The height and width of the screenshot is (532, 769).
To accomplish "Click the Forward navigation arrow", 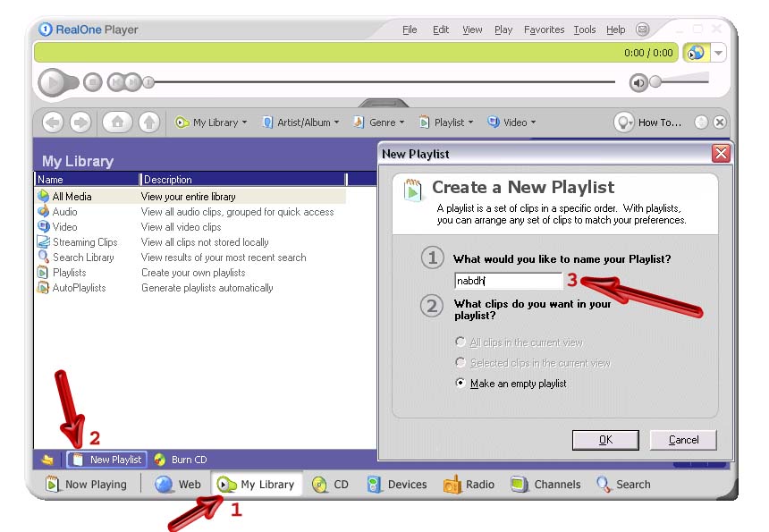I will point(80,122).
